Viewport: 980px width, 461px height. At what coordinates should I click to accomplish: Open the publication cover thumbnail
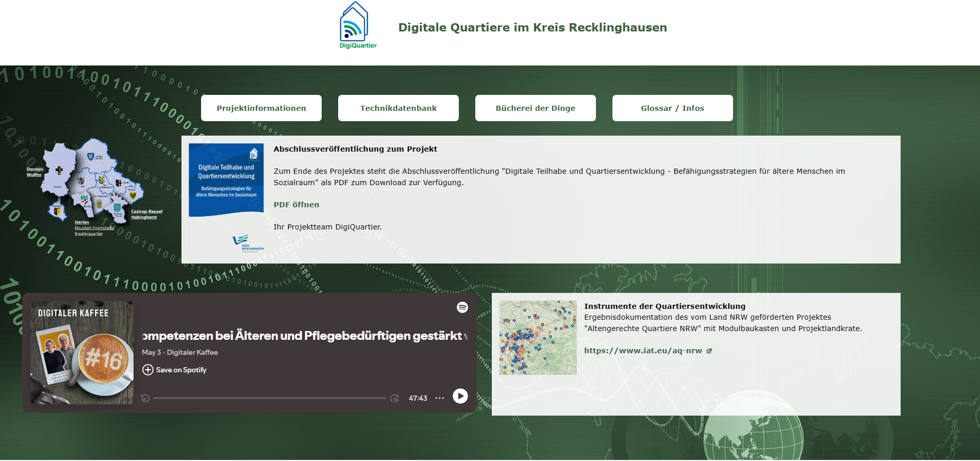point(226,199)
